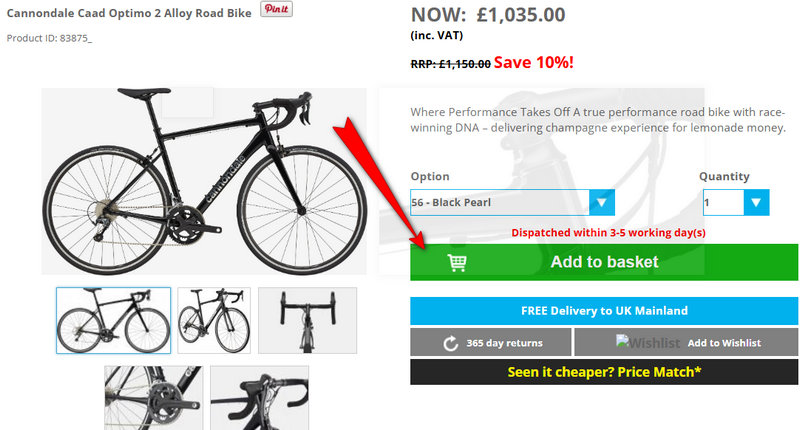Screen dimensions: 800x430
Task: Click the Wishlist image icon
Action: tap(647, 343)
